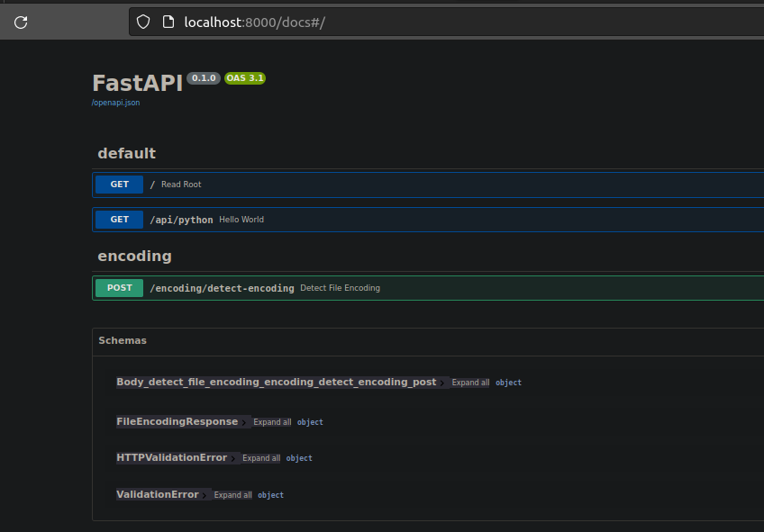Click the shield tracking protection icon

coord(143,23)
